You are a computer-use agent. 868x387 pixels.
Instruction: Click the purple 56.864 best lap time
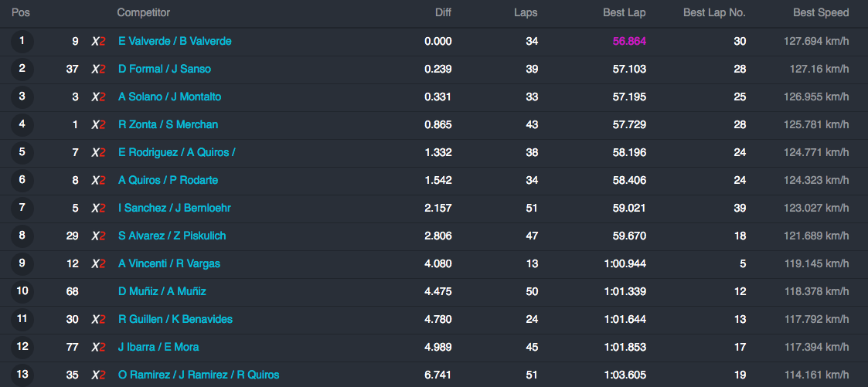(629, 42)
